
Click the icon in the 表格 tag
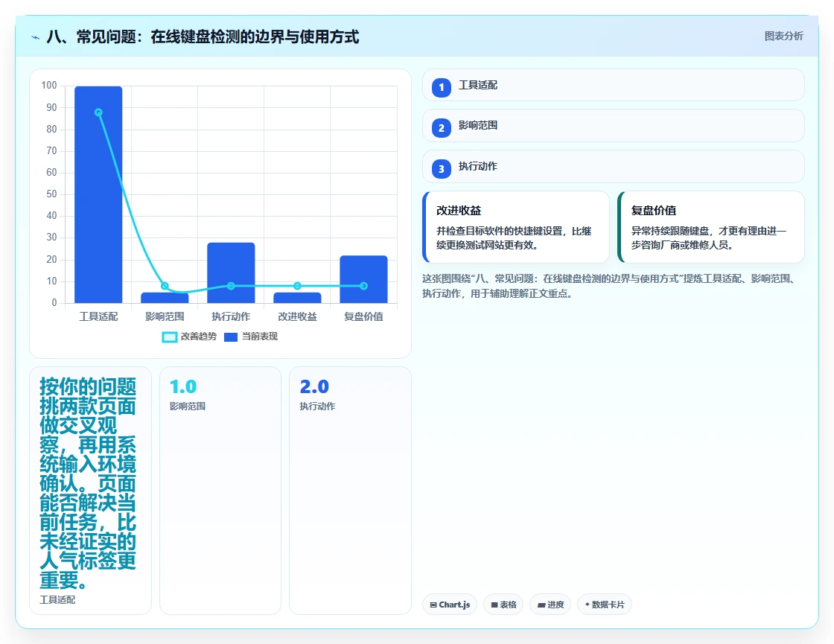(494, 605)
